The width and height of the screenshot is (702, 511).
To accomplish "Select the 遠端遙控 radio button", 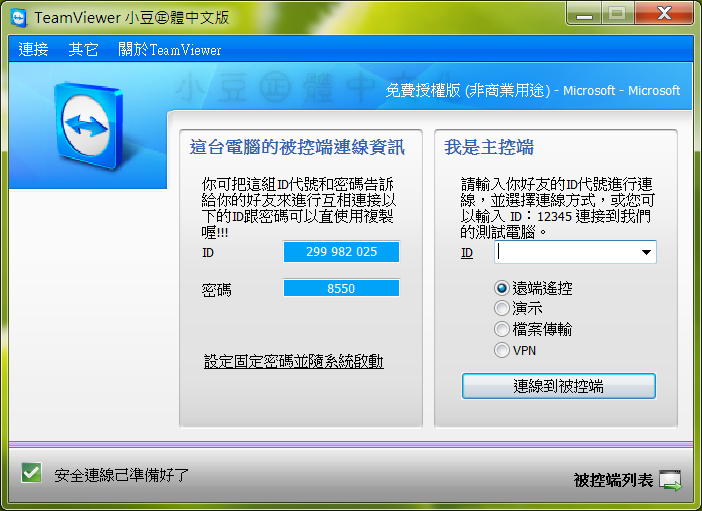I will [502, 288].
